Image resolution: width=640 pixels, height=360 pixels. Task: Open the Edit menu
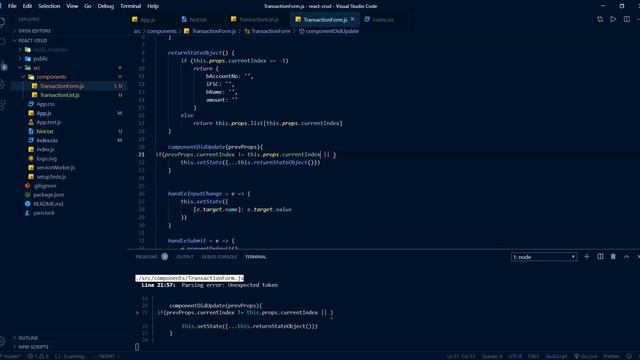click(27, 6)
